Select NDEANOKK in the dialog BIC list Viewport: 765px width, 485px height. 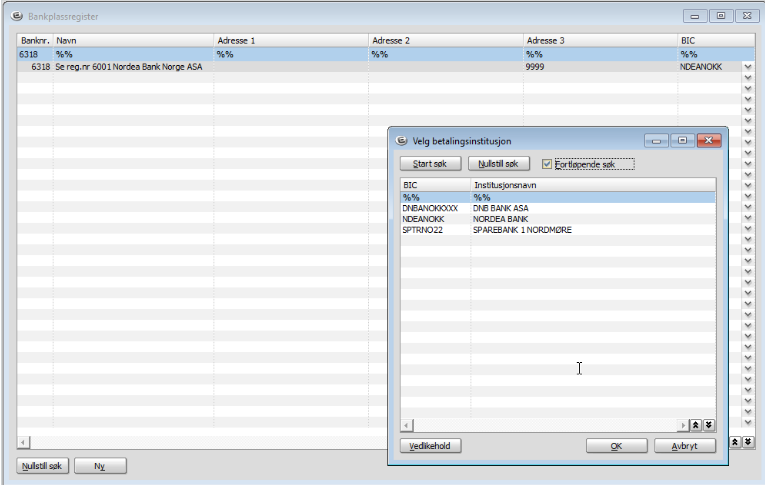423,219
